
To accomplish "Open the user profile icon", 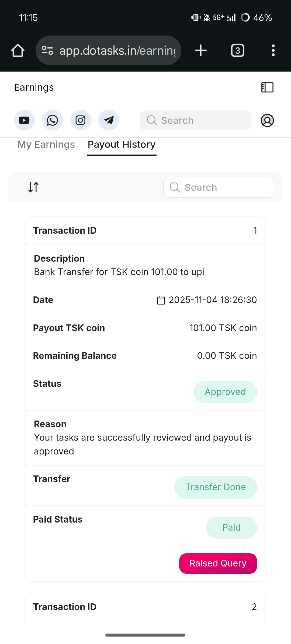I will point(267,120).
